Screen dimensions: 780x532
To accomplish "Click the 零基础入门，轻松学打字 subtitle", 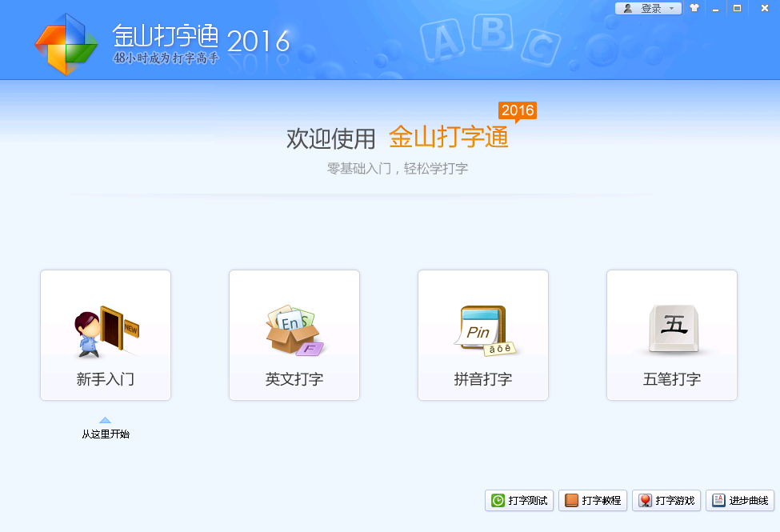I will pos(397,169).
